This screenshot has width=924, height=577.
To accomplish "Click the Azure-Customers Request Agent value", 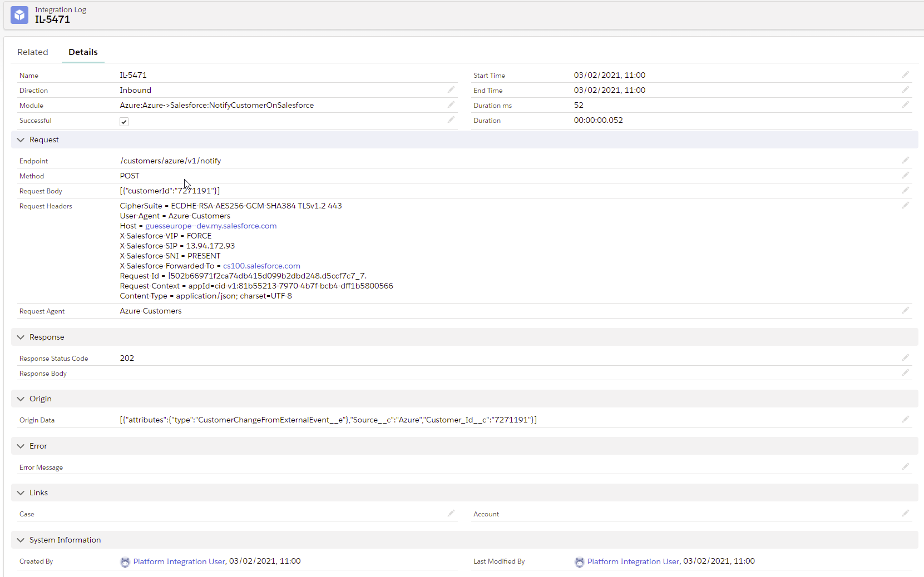I will [151, 311].
